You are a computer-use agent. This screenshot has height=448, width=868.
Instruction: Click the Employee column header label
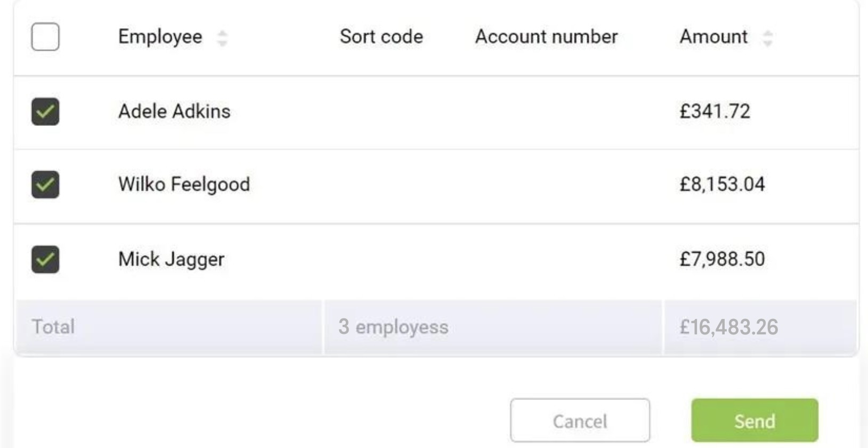pos(160,37)
